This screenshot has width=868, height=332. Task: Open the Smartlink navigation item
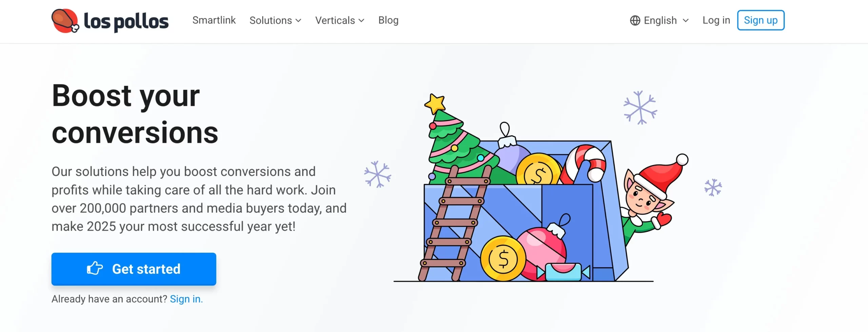[214, 20]
